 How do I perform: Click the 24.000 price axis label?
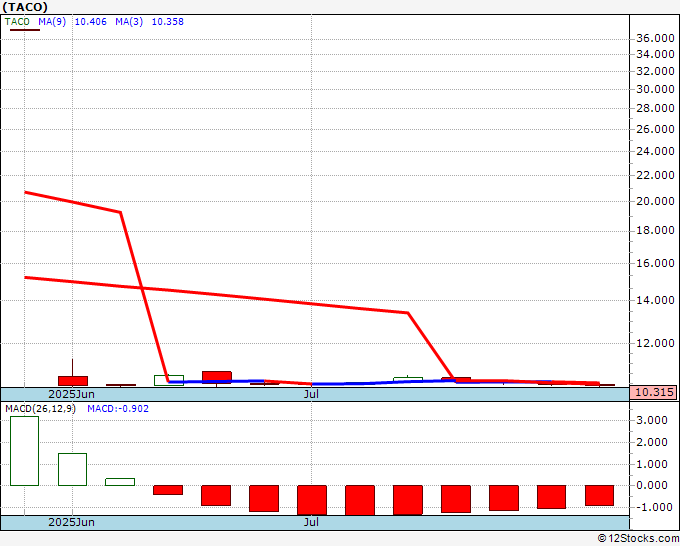tap(655, 151)
